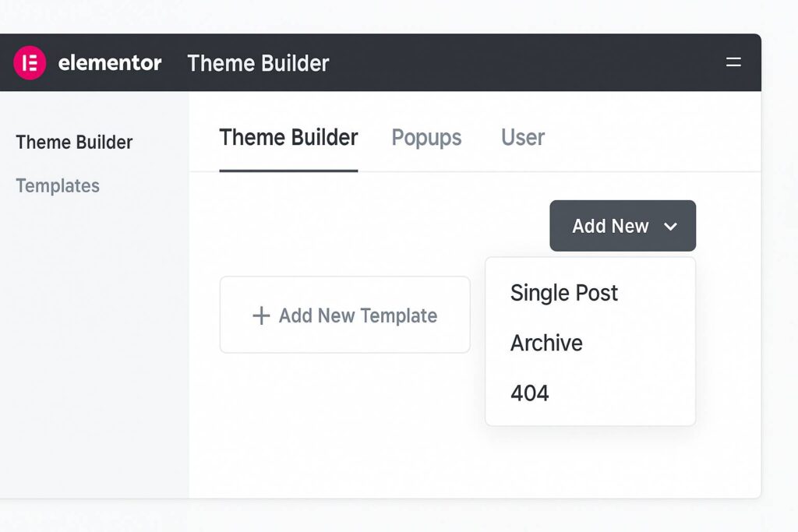This screenshot has height=532, width=798.
Task: Click the elementor wordmark text
Action: pos(110,63)
